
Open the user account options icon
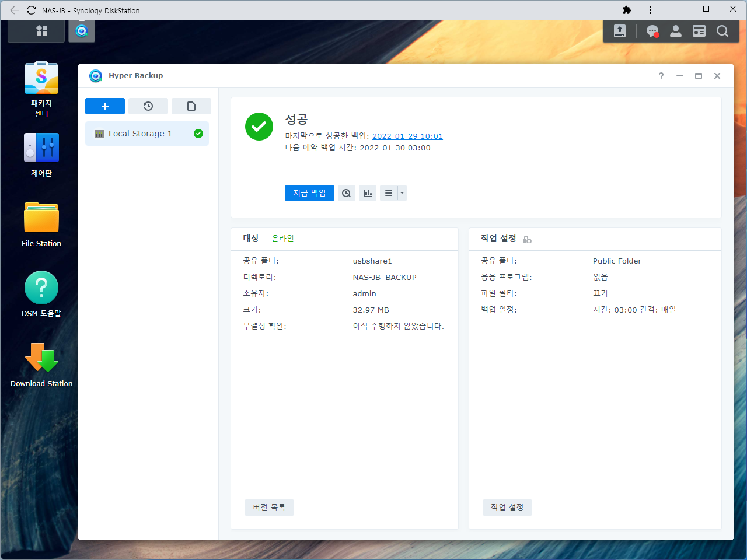pos(676,31)
